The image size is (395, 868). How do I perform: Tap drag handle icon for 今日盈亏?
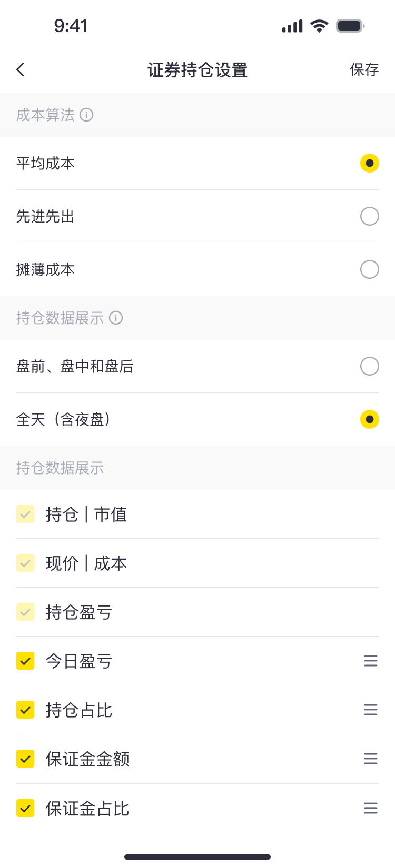pyautogui.click(x=371, y=661)
